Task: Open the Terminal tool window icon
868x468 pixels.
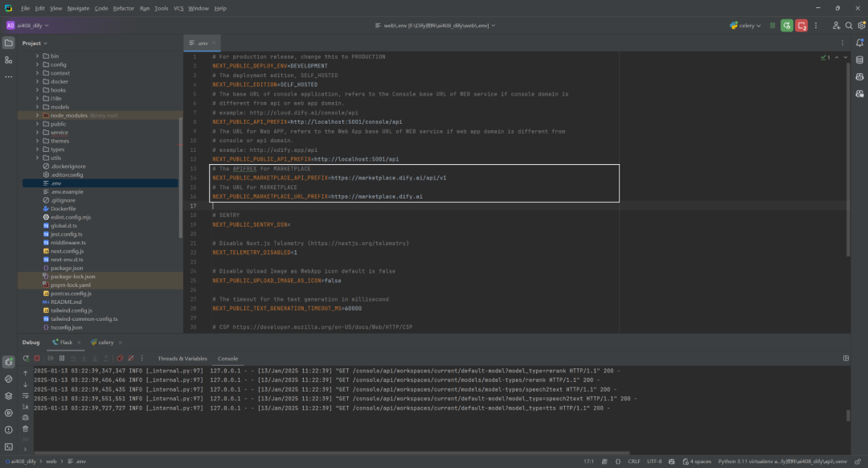Action: click(8, 447)
